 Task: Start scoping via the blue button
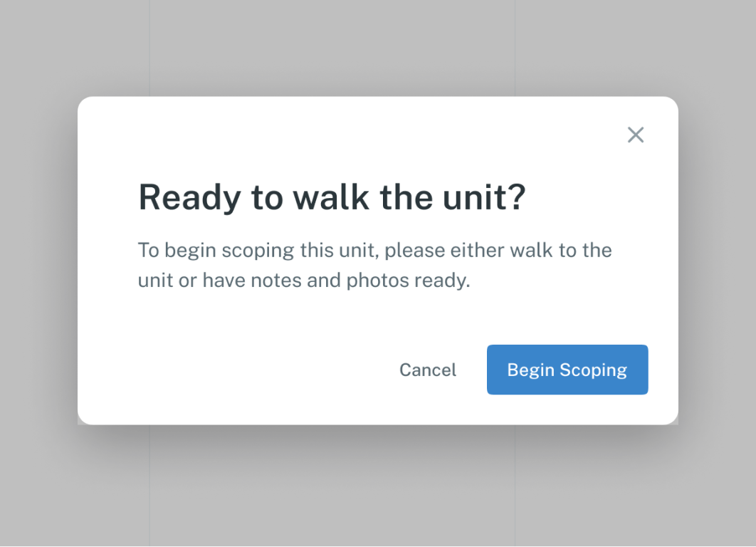tap(567, 370)
